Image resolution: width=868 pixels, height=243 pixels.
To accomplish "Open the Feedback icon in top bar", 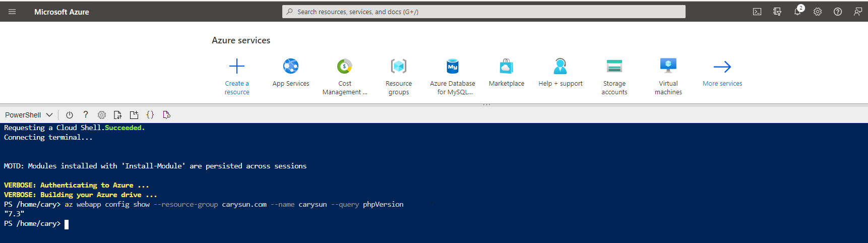I will tap(858, 12).
